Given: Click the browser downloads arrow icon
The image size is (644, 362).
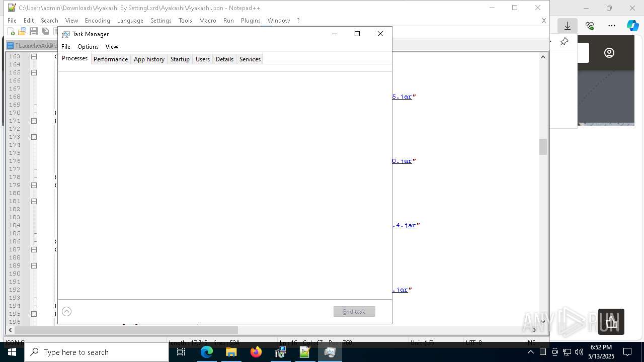Looking at the screenshot, I should (568, 26).
